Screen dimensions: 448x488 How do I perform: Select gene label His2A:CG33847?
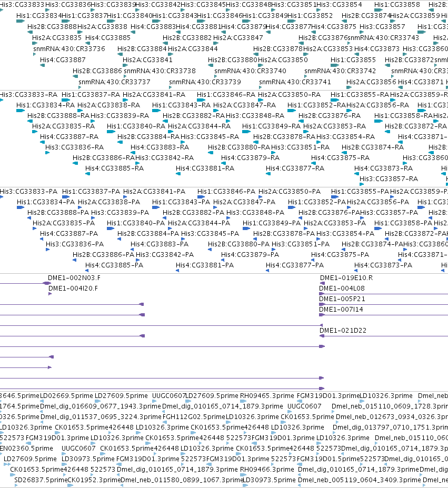[238, 38]
